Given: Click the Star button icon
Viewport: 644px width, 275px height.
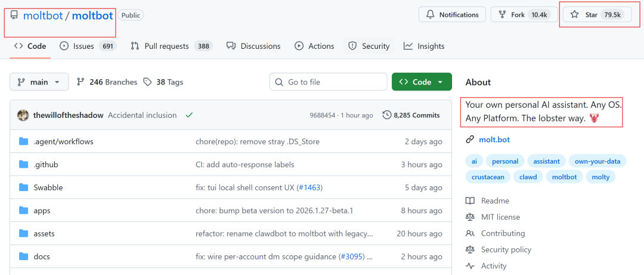Looking at the screenshot, I should (x=574, y=14).
